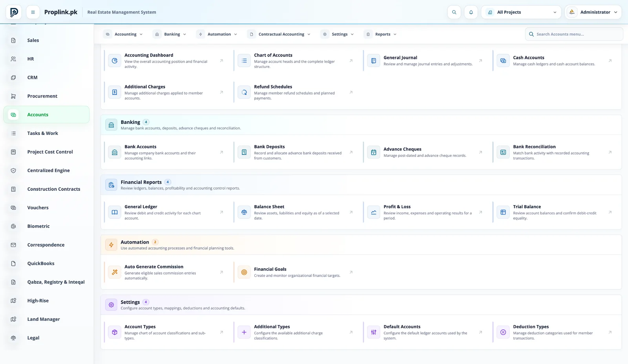Open the Trial Balance card title
Image resolution: width=628 pixels, height=364 pixels.
527,207
